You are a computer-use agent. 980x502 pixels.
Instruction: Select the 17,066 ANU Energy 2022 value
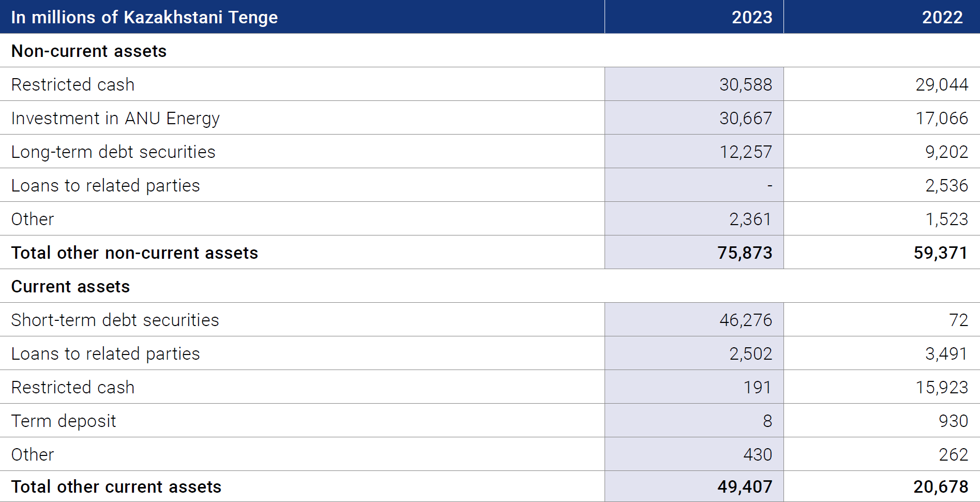942,118
